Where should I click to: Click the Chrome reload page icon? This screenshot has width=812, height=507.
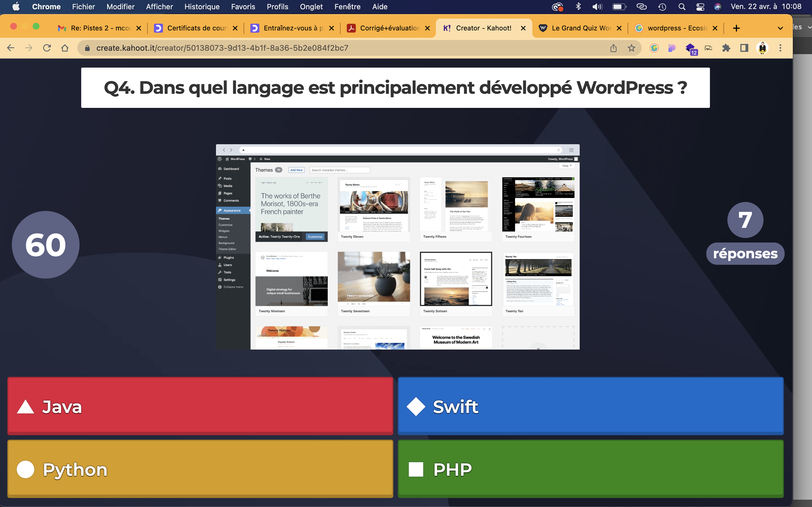47,48
